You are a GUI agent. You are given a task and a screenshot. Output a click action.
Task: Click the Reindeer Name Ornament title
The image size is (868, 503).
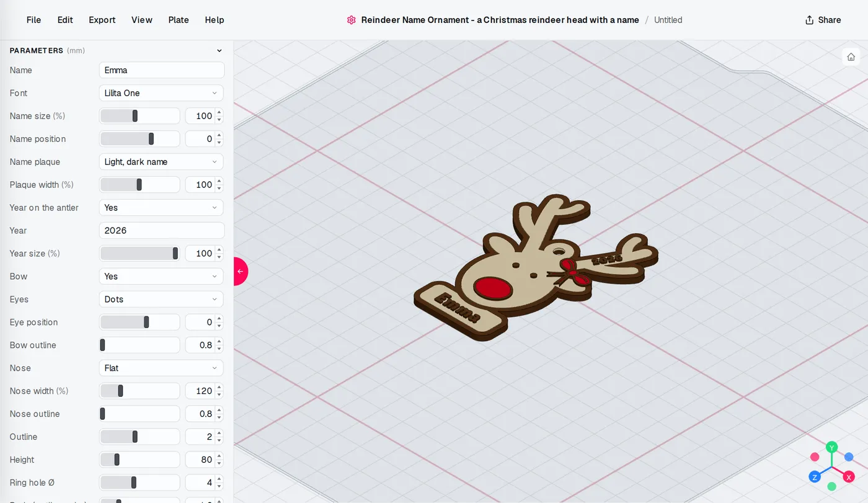click(x=500, y=20)
